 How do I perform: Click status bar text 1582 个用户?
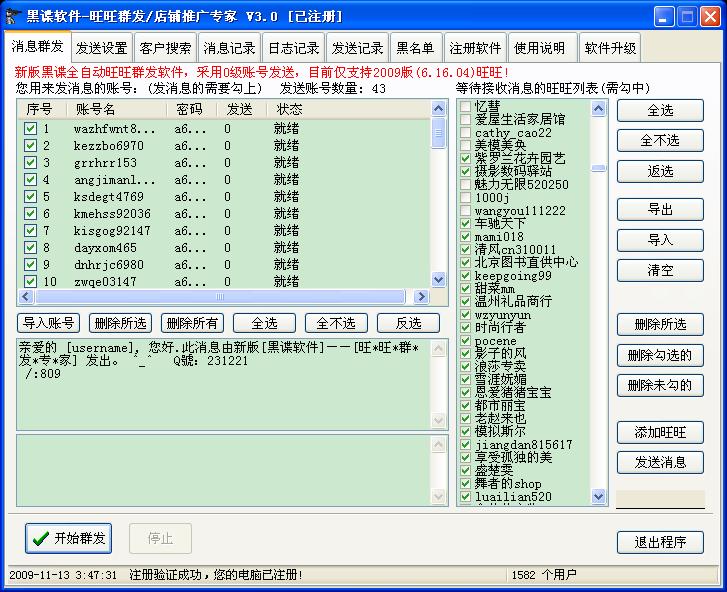[544, 575]
